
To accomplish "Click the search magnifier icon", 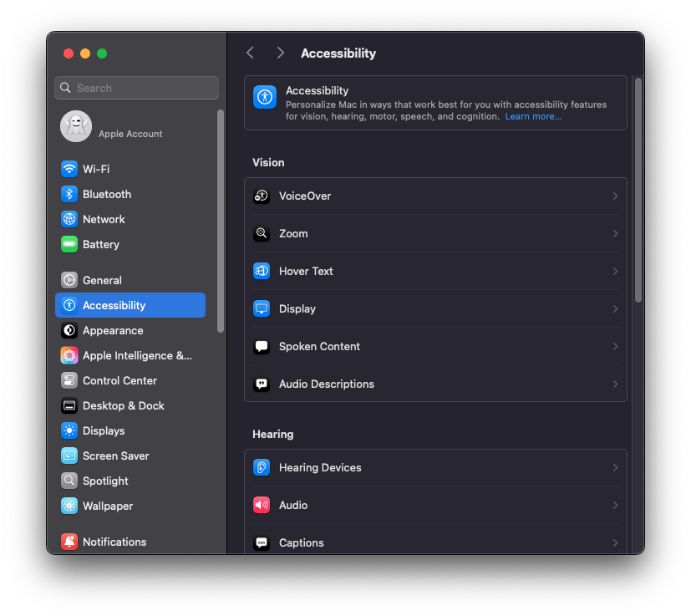I will pyautogui.click(x=65, y=88).
